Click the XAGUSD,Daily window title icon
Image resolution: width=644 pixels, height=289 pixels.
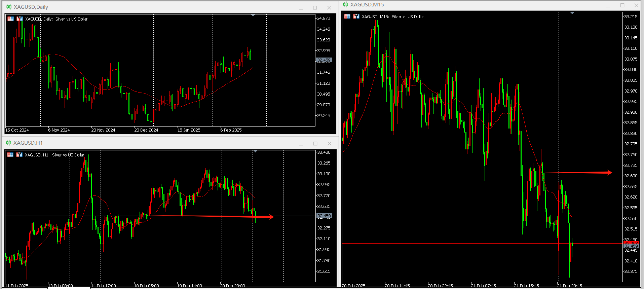point(9,7)
